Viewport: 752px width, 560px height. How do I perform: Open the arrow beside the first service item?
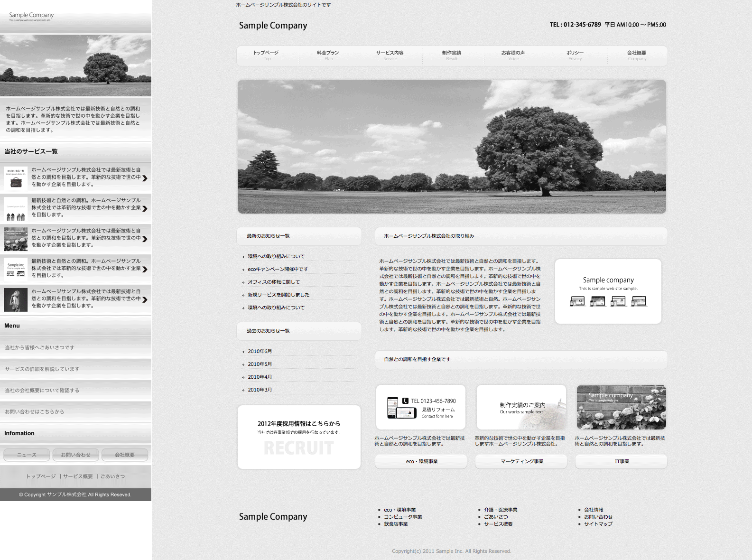click(x=145, y=178)
